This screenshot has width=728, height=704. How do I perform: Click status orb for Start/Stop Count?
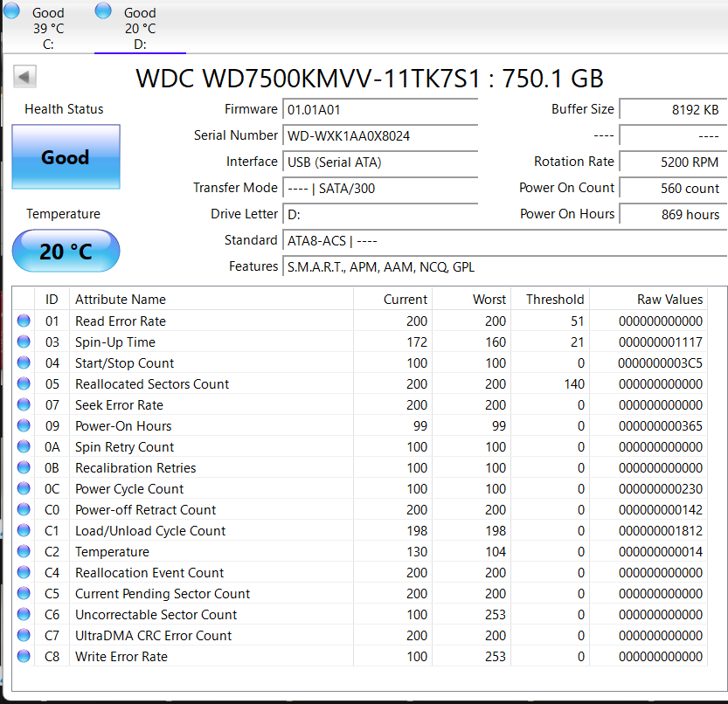click(x=24, y=362)
